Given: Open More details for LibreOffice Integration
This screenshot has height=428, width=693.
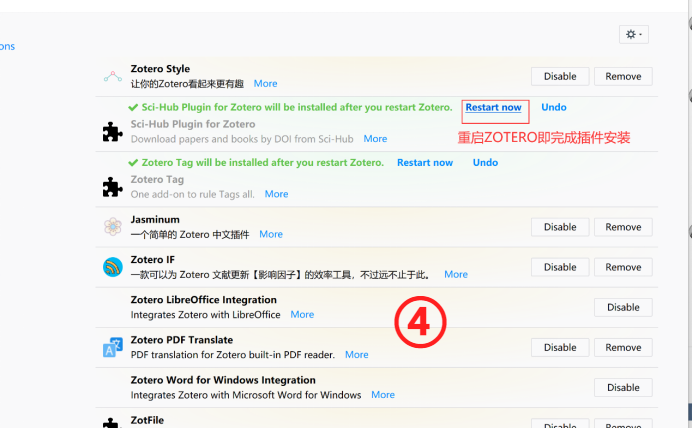Looking at the screenshot, I should point(302,315).
